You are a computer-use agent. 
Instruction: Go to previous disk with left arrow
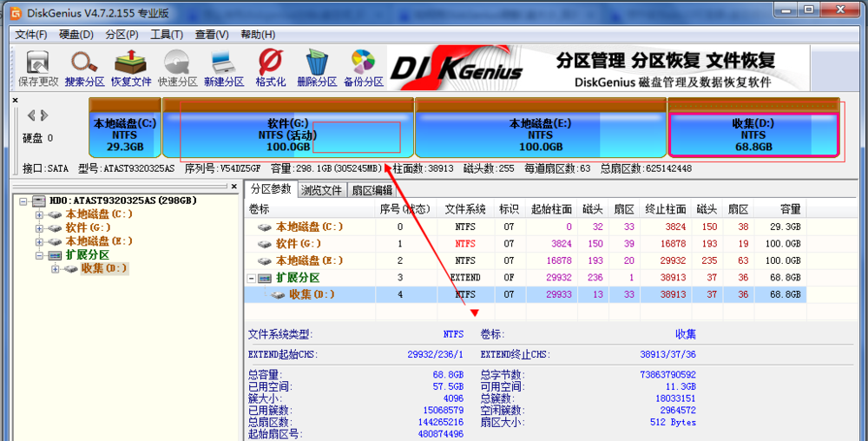31,115
